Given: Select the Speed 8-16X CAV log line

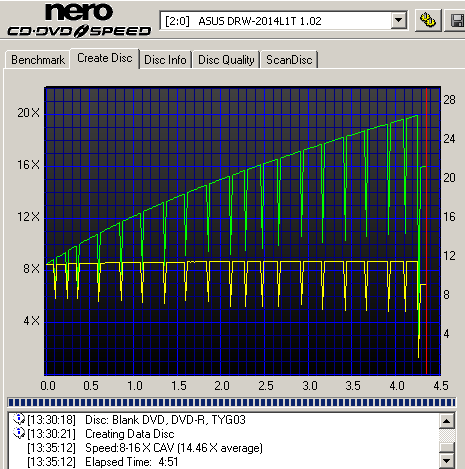Looking at the screenshot, I should pos(145,448).
